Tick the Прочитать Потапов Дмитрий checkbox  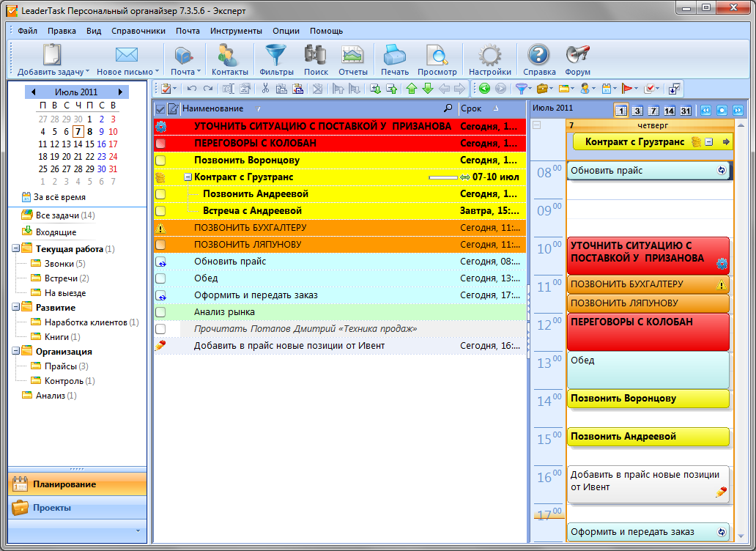tap(160, 329)
